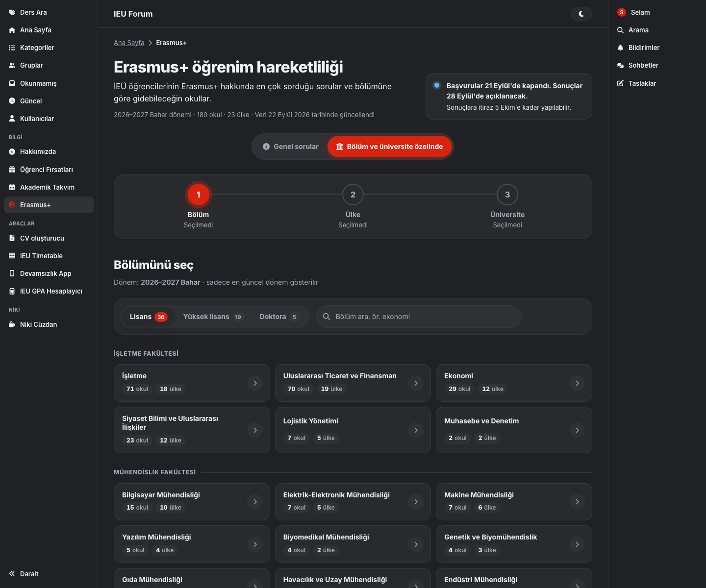Click the Okunmamış inbox icon

coord(12,83)
